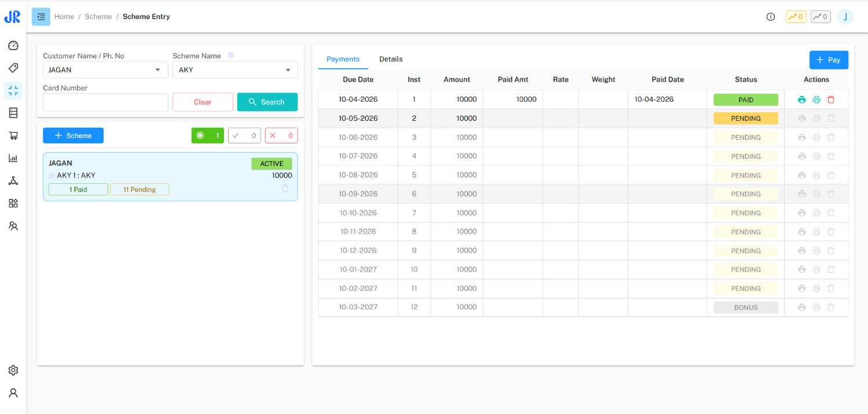Print receipt for the paid 10-04-2026 installment
Image resolution: width=868 pixels, height=414 pixels.
click(801, 99)
